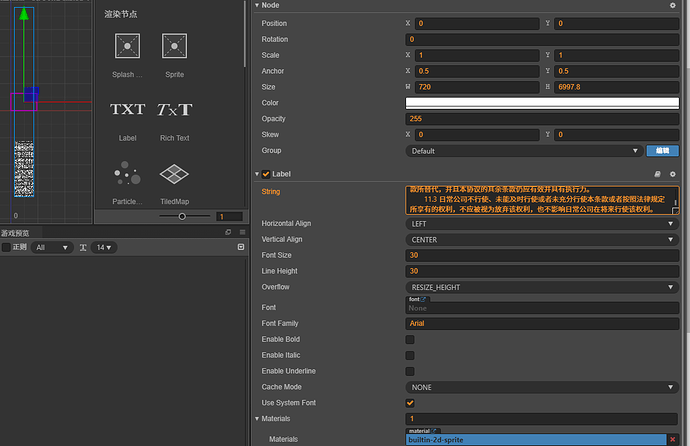The width and height of the screenshot is (690, 446).
Task: Collapse the Materials section triangle
Action: click(x=257, y=419)
